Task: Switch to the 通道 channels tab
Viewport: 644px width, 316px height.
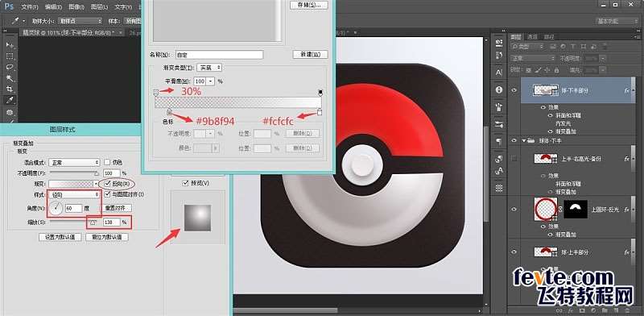Action: (533, 36)
